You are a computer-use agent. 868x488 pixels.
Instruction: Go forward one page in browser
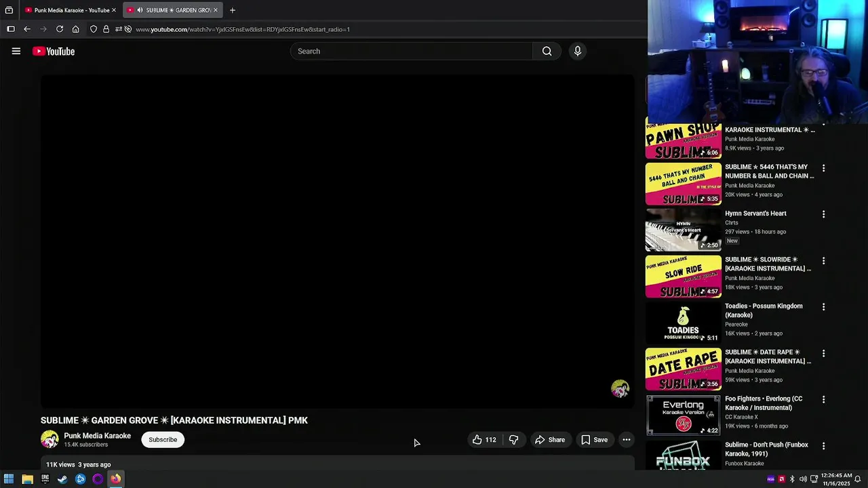43,29
